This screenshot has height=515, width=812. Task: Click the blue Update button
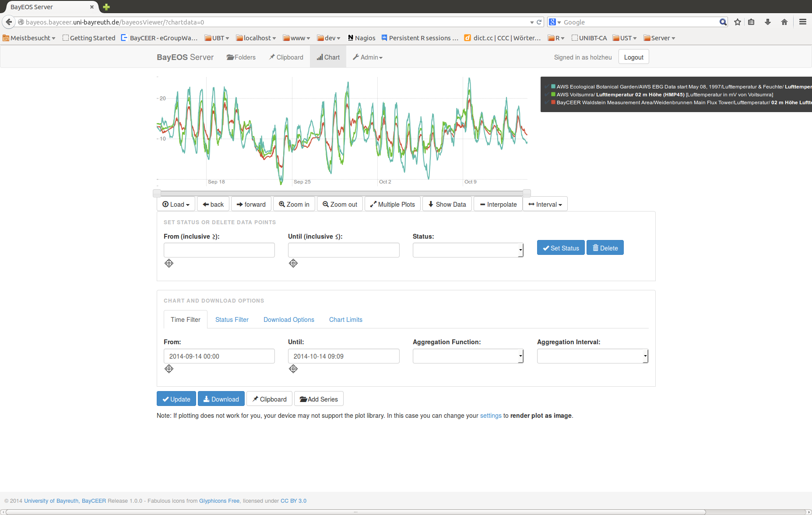point(176,399)
